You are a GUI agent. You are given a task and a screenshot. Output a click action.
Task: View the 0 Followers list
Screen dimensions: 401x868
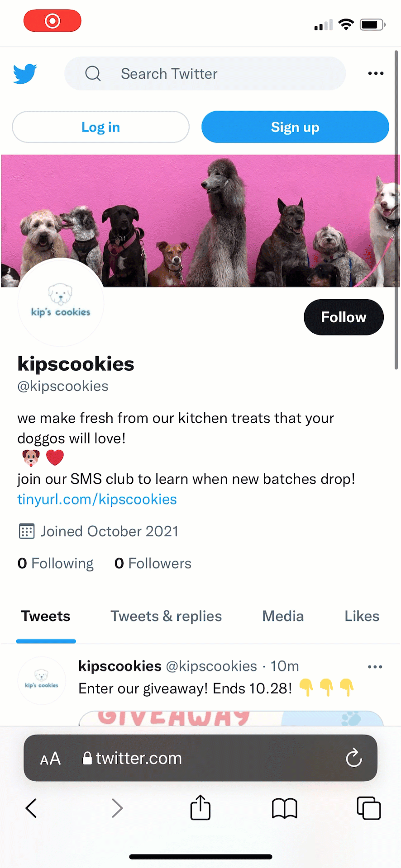[153, 563]
